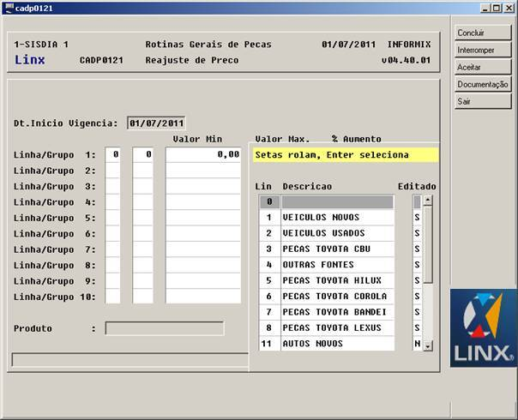Click the Linha/Grupo 2 first code field
This screenshot has width=518, height=420.
pos(112,171)
